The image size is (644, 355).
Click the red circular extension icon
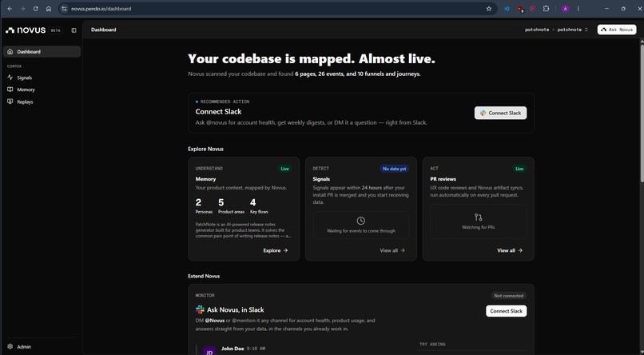533,9
